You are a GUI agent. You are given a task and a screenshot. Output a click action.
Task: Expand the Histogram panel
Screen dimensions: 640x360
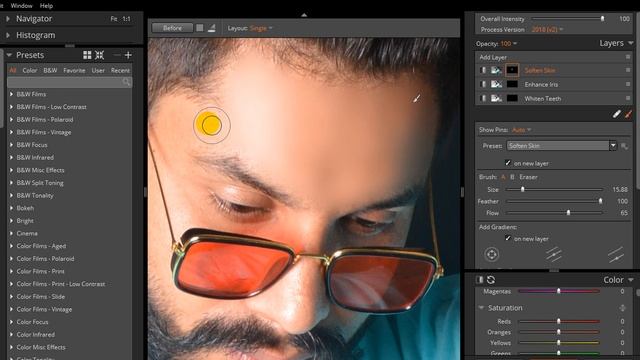pos(8,36)
